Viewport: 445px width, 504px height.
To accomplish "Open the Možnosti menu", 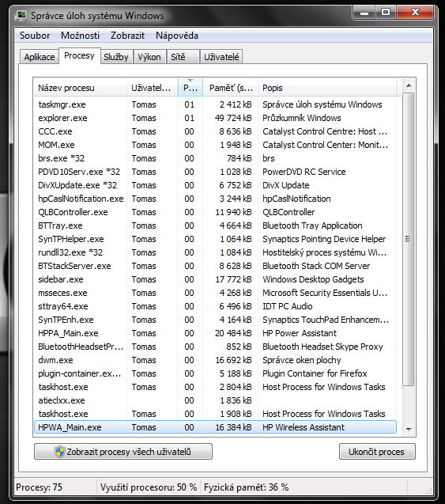I will (x=81, y=36).
